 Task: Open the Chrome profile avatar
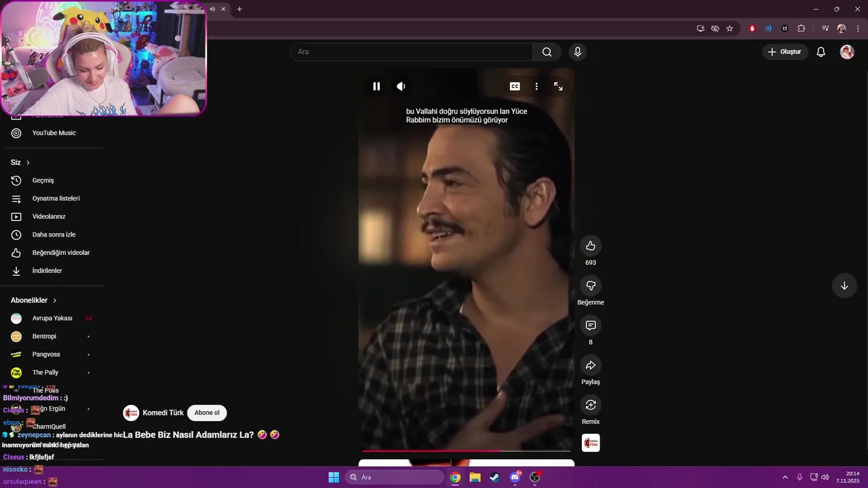pyautogui.click(x=842, y=28)
